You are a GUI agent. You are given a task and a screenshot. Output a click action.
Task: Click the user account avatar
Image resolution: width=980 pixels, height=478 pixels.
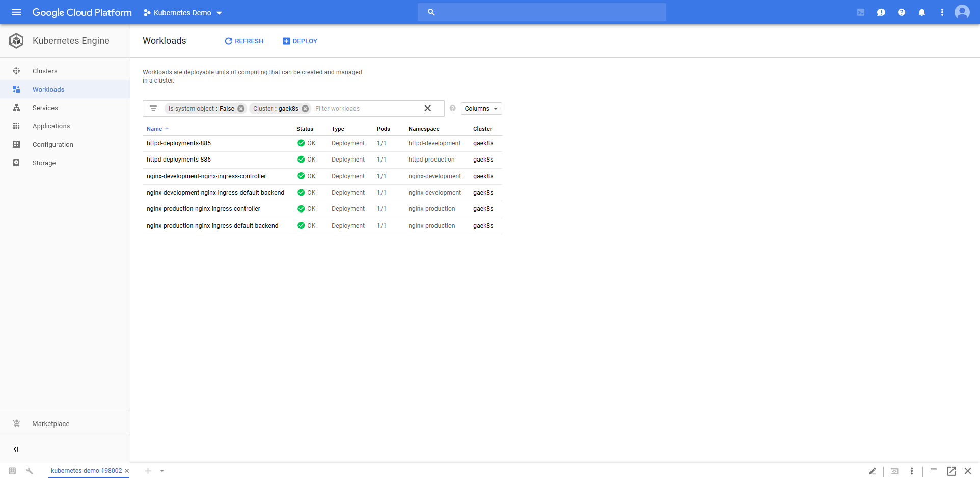(x=962, y=12)
